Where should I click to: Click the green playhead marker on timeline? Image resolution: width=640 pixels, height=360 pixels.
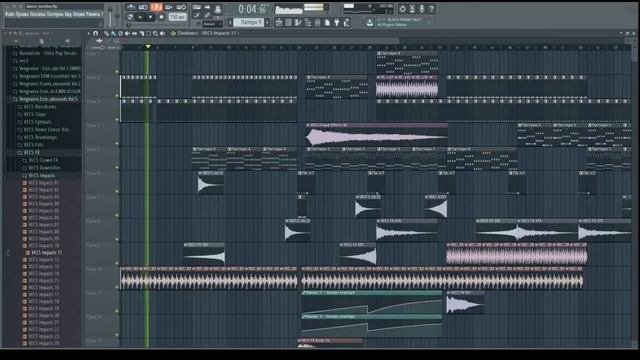coord(148,47)
